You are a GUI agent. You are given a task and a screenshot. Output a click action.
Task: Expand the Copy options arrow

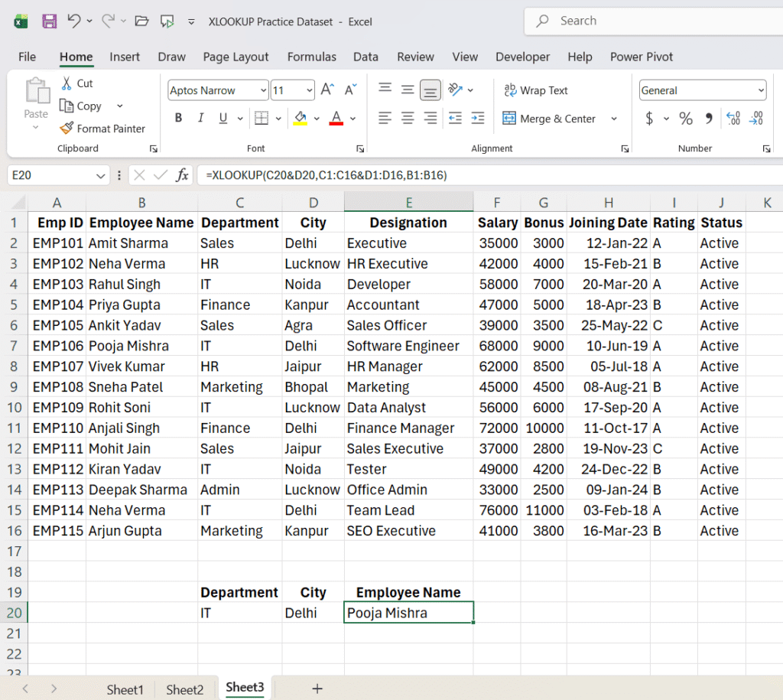pyautogui.click(x=120, y=106)
